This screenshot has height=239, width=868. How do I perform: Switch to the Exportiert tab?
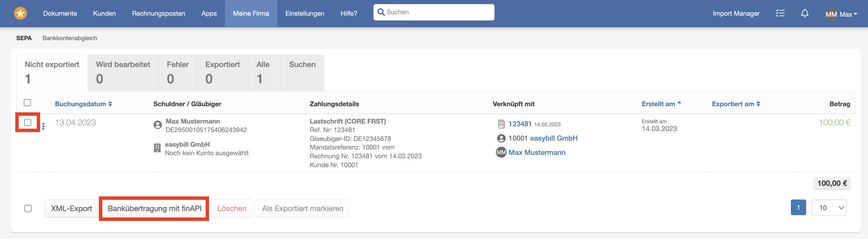[x=222, y=73]
